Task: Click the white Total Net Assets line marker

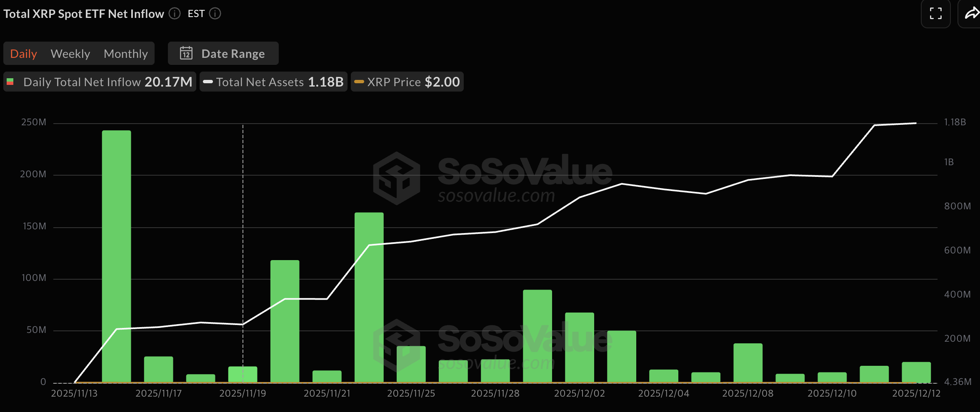Action: pyautogui.click(x=208, y=82)
